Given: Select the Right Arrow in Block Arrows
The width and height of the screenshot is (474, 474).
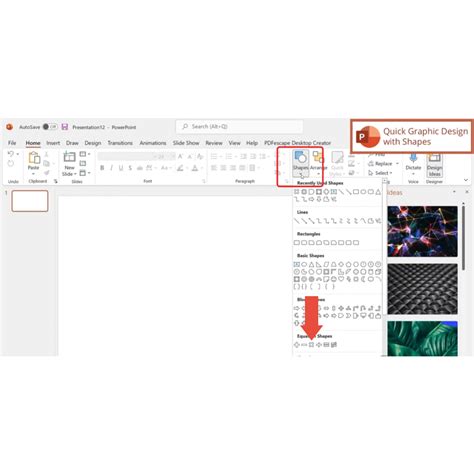Looking at the screenshot, I should pos(297,308).
